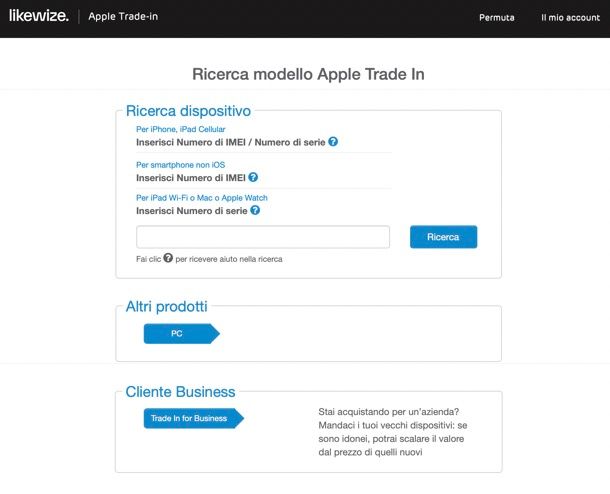This screenshot has width=610, height=494.
Task: Open help icon beside Inserisci Numero di IMEI
Action: pos(253,177)
